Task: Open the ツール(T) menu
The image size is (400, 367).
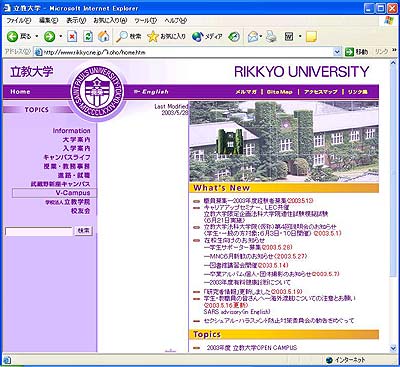Action: 146,21
